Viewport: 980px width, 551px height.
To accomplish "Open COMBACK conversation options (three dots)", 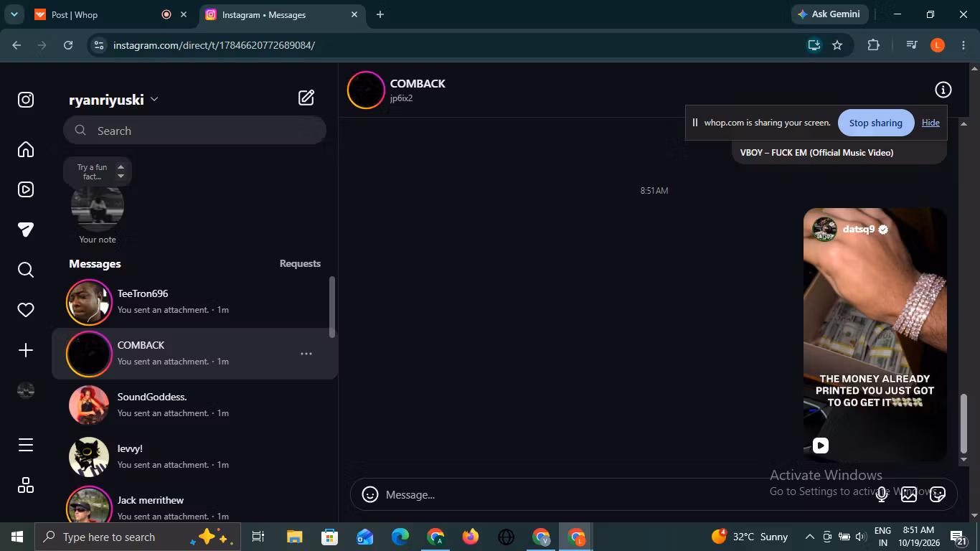I will click(306, 354).
